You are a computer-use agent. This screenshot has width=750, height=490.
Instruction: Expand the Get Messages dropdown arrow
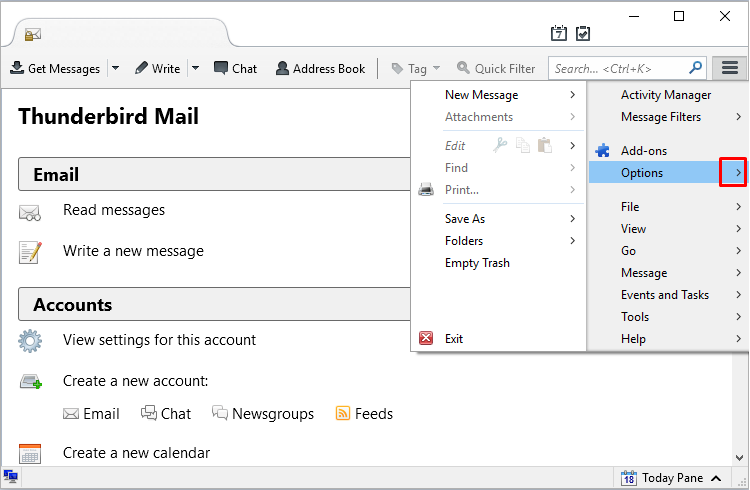coord(115,68)
